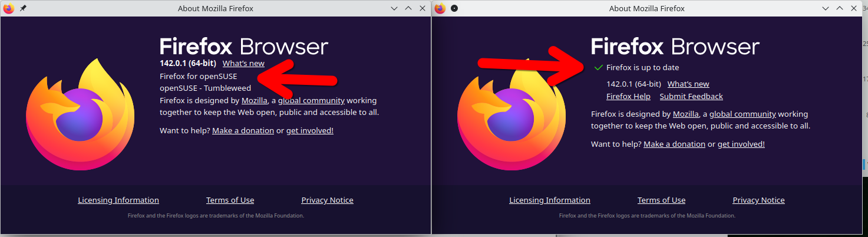Open global community link in right window
The width and height of the screenshot is (868, 237).
click(x=742, y=114)
